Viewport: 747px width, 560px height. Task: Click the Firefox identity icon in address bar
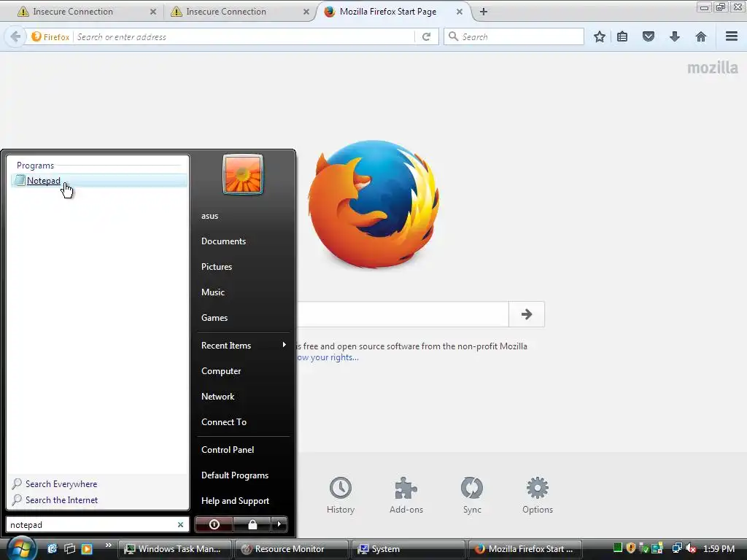pos(50,36)
